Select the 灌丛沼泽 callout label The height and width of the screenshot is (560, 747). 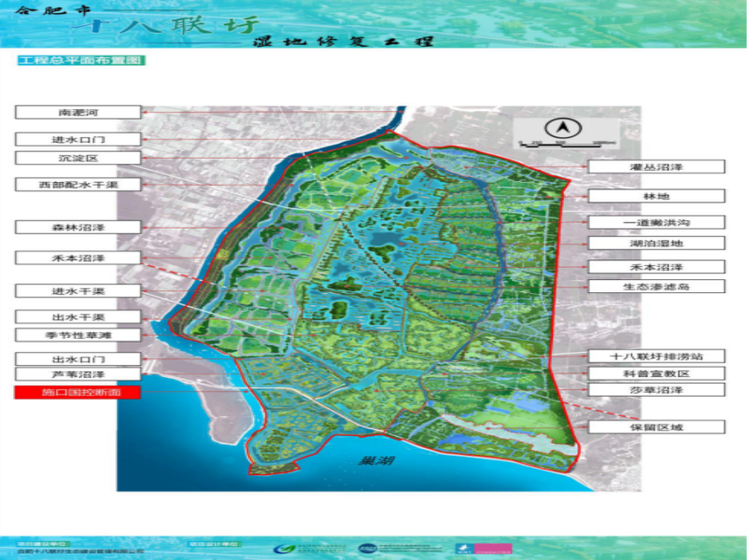tap(656, 167)
